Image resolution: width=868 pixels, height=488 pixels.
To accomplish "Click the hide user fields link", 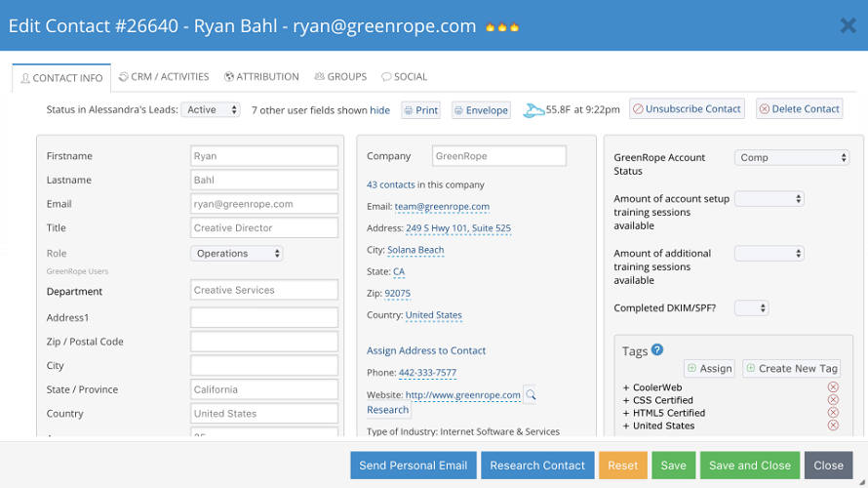I will click(379, 110).
